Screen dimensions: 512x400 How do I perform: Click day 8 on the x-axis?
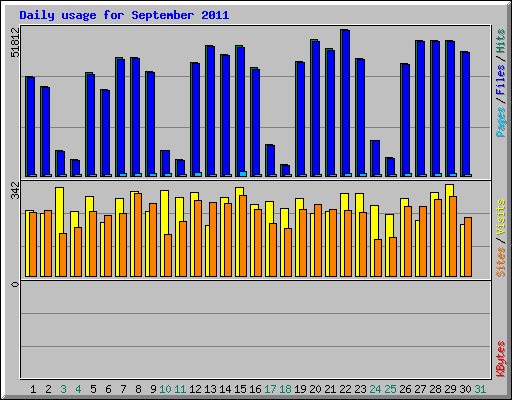coord(138,389)
